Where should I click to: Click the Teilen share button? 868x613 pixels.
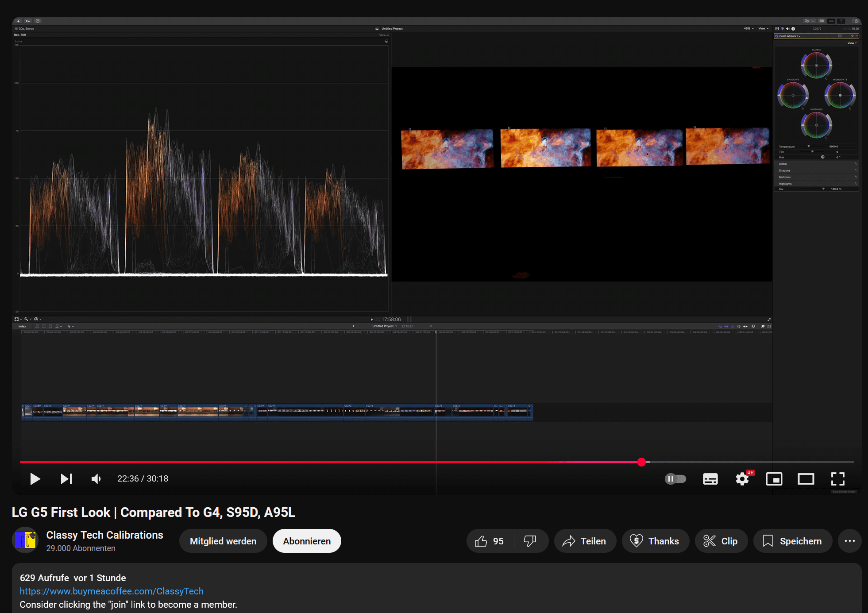pos(585,541)
